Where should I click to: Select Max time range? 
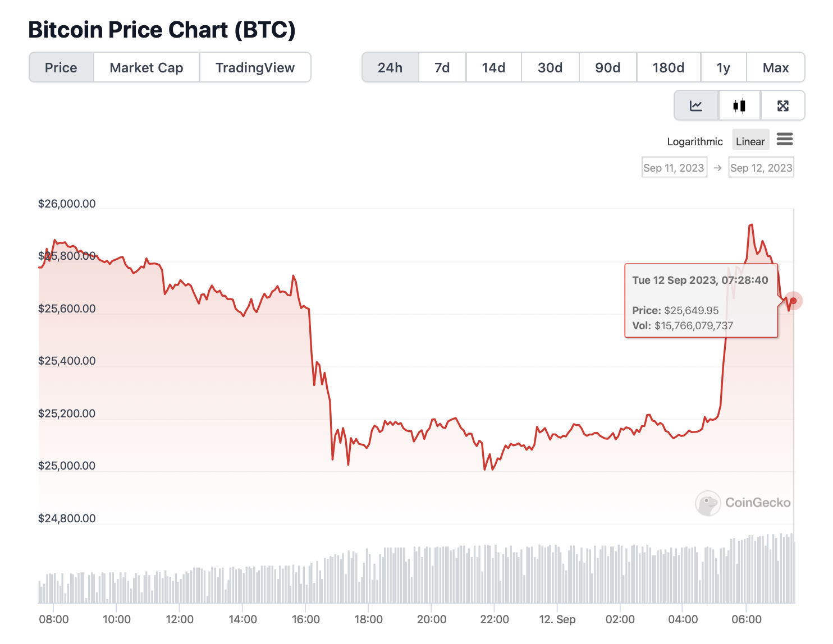pyautogui.click(x=776, y=68)
